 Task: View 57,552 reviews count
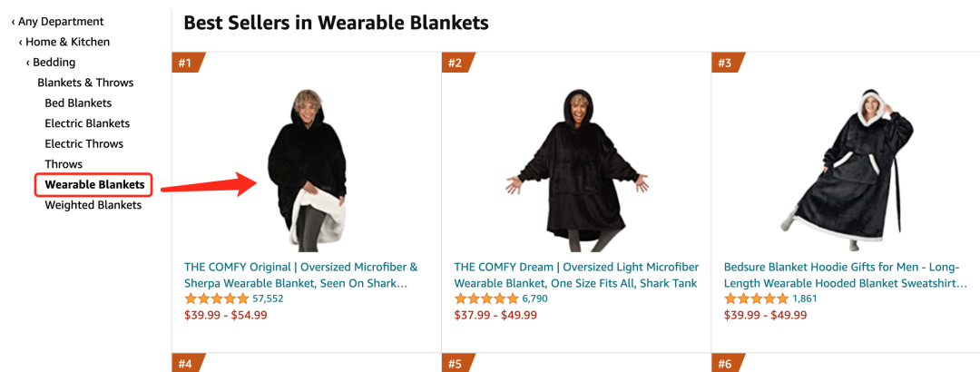tap(268, 299)
